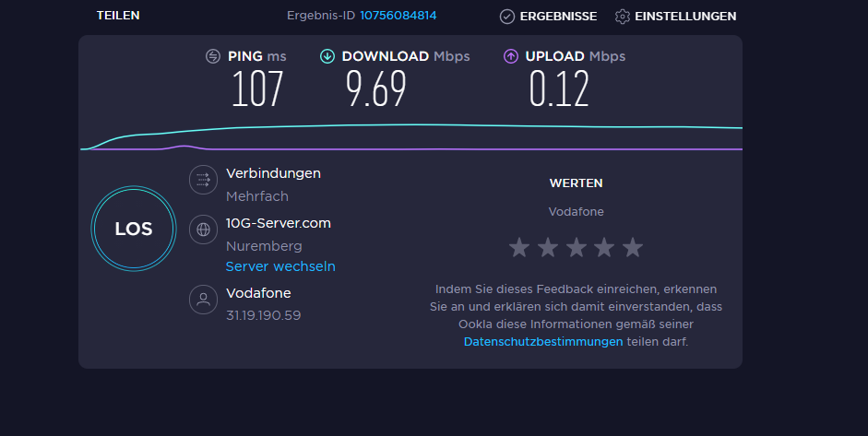Click the 10G-Server.com server name
Viewport: 868px width, 436px height.
tap(278, 223)
